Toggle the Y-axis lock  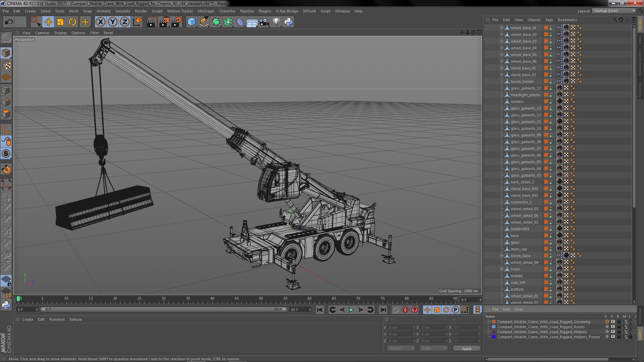pos(113,22)
